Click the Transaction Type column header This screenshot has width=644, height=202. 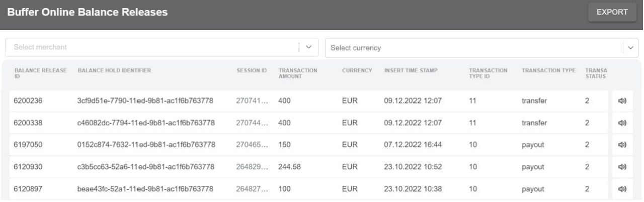548,70
